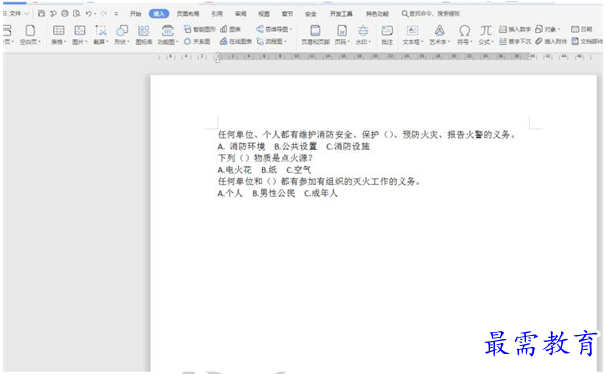Insert page number (页码)
The height and width of the screenshot is (375, 606).
(342, 35)
